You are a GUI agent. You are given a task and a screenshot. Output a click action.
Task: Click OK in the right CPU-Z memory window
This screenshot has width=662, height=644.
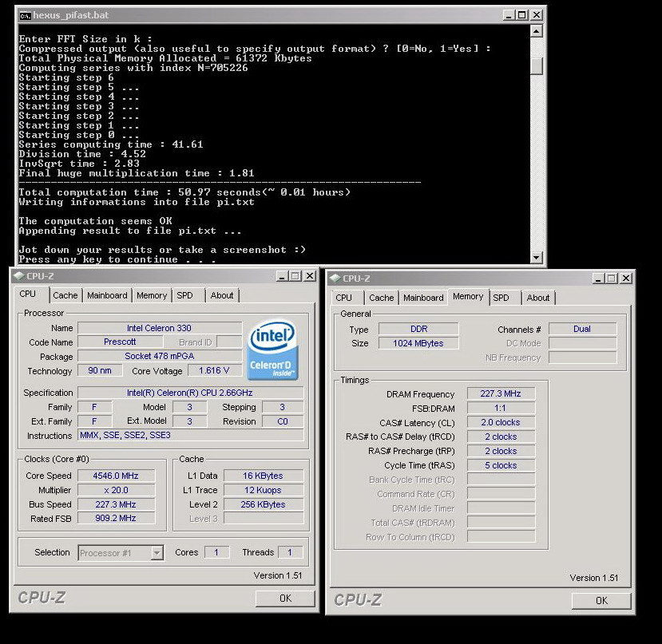[601, 601]
